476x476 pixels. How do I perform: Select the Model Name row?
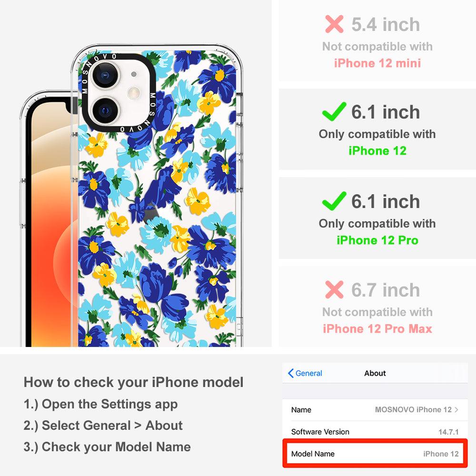click(x=375, y=454)
